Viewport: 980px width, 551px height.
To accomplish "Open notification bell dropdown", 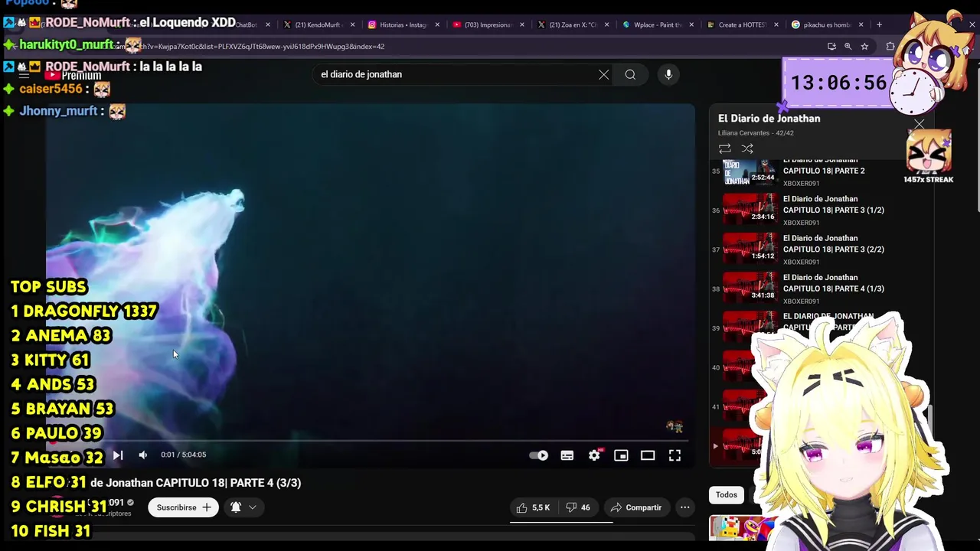I will [243, 507].
